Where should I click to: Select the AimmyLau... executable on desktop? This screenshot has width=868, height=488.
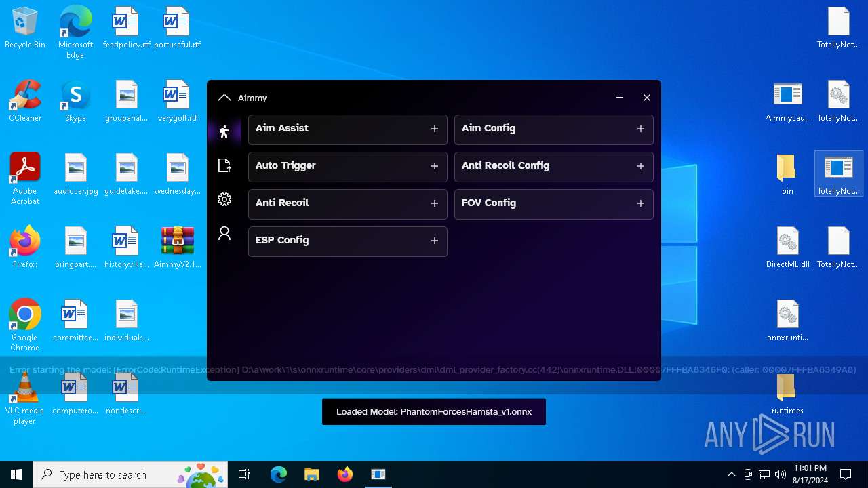coord(787,102)
